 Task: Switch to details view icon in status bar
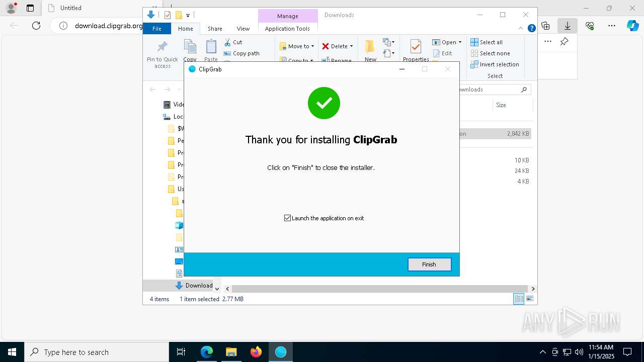pos(519,299)
